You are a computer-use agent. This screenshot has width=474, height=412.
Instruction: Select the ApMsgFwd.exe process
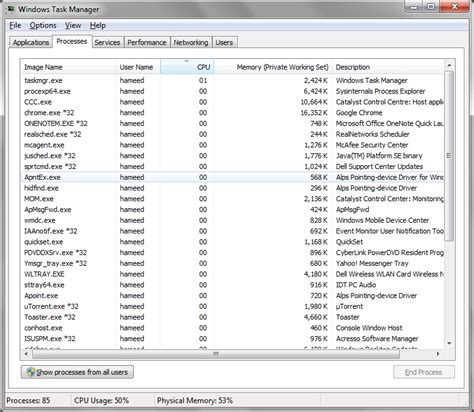point(232,209)
